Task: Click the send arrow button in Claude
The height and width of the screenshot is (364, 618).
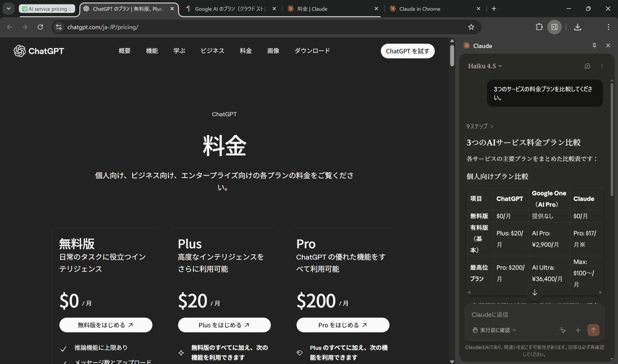Action: (593, 330)
